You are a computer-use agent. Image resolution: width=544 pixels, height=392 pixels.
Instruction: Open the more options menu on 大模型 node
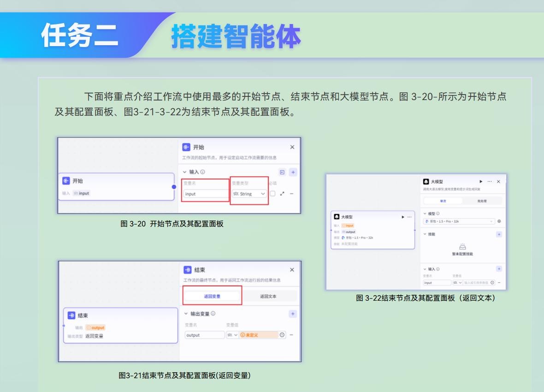tap(409, 217)
